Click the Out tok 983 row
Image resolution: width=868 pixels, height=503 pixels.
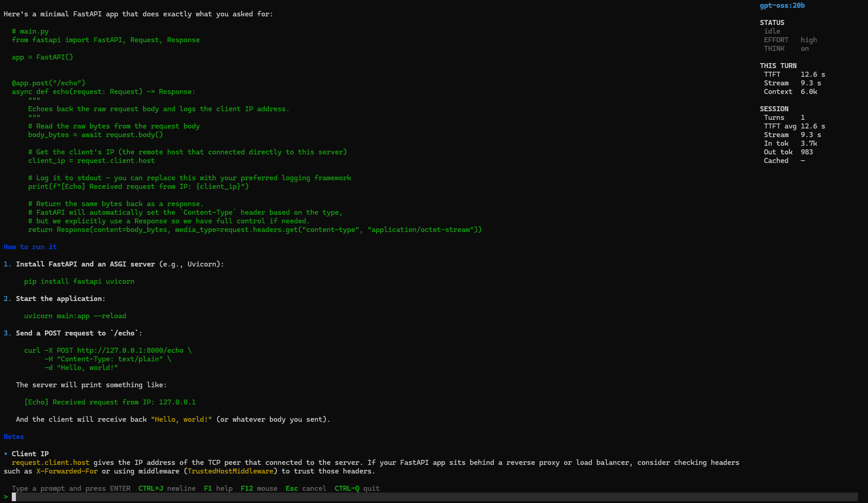789,152
